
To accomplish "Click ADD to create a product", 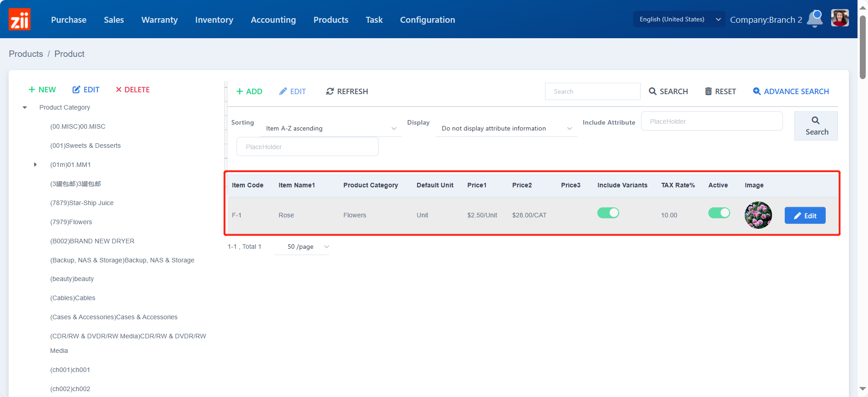I will (249, 91).
